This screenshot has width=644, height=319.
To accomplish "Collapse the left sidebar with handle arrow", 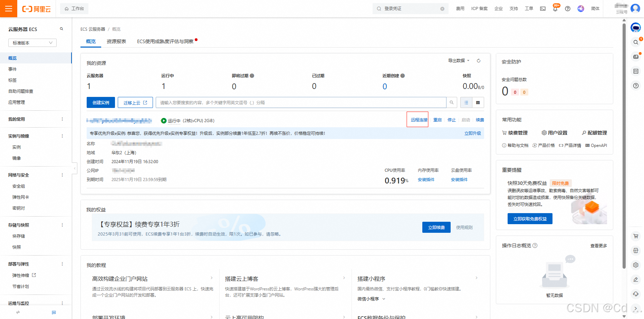I will (75, 168).
